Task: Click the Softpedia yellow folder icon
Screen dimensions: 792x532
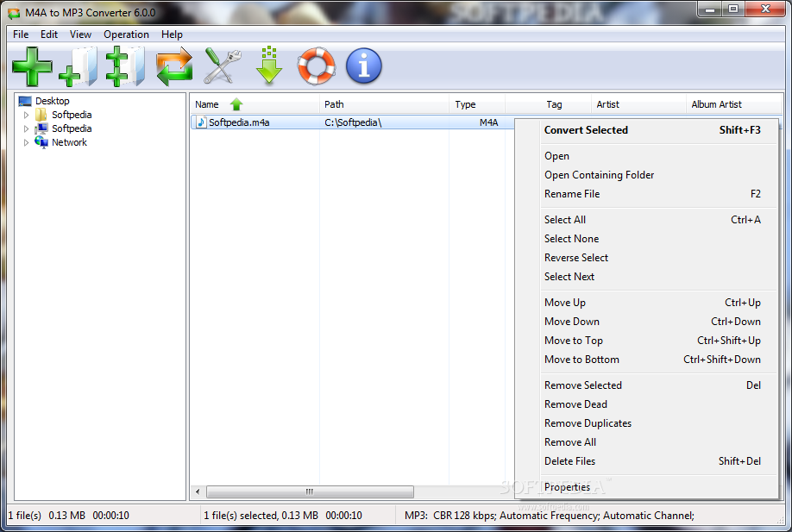Action: click(x=41, y=115)
